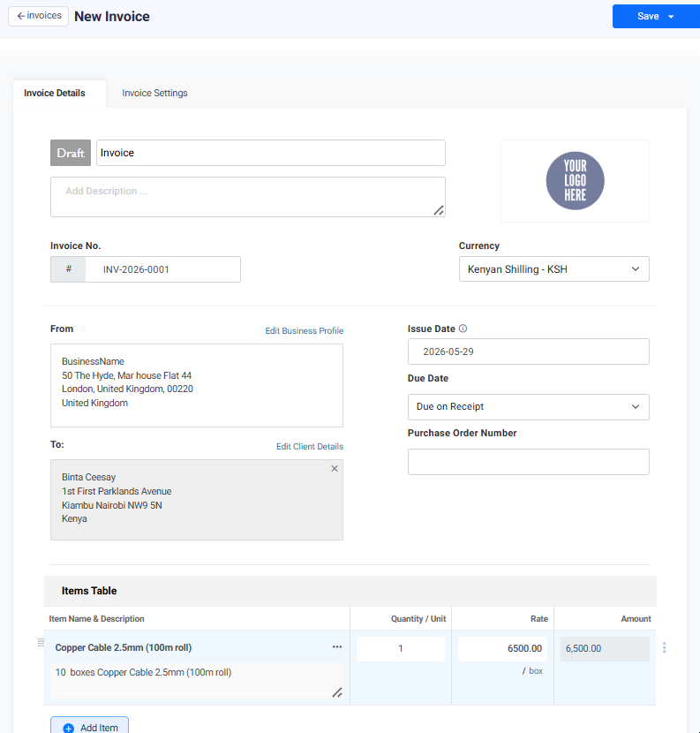Open the Due on Receipt dropdown

pyautogui.click(x=528, y=407)
